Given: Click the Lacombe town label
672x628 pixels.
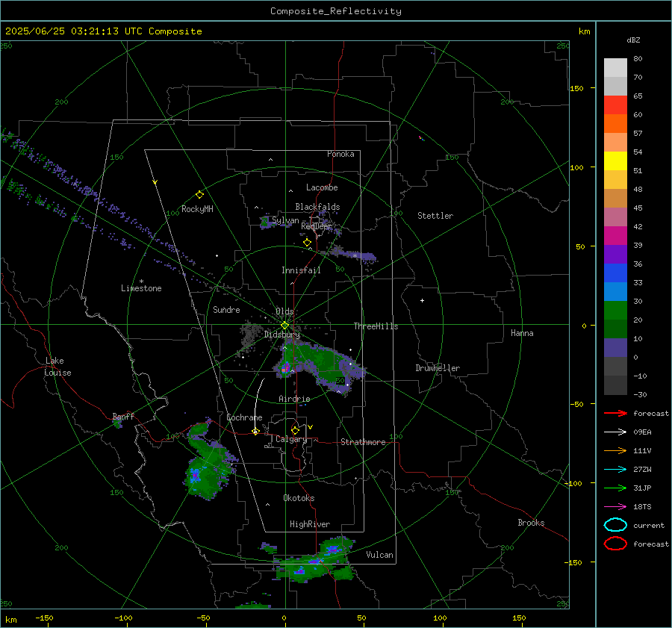Looking at the screenshot, I should (x=322, y=187).
